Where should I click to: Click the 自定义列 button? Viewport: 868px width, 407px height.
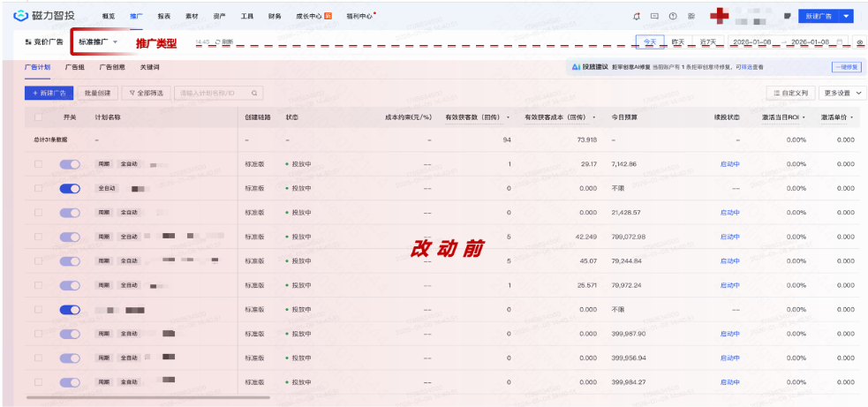click(790, 93)
